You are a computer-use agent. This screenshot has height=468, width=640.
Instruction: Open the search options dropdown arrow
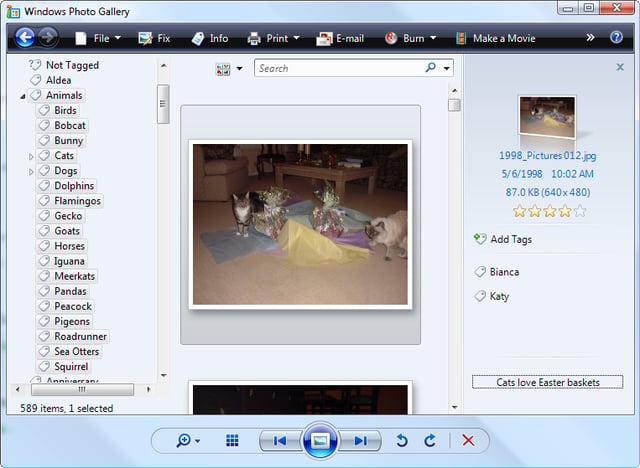pyautogui.click(x=447, y=68)
